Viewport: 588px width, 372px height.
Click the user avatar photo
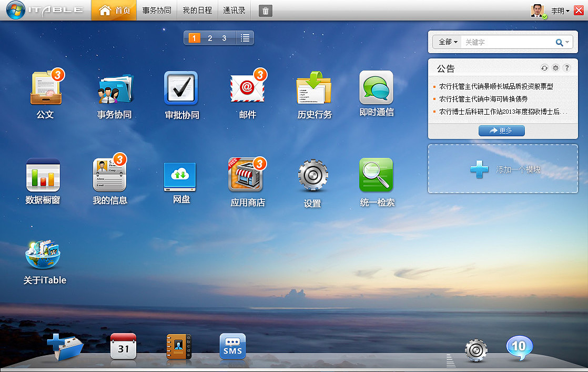click(538, 11)
